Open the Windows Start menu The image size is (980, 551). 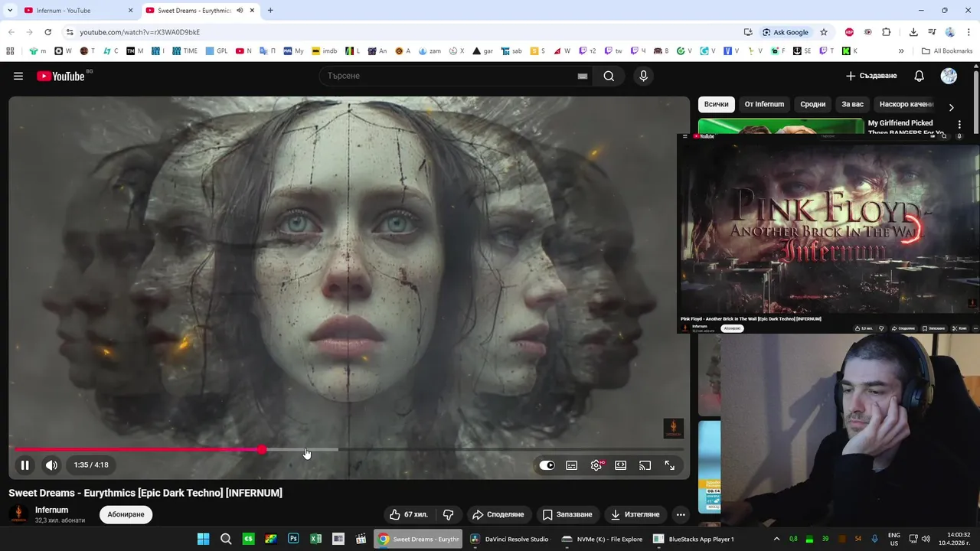coord(203,539)
